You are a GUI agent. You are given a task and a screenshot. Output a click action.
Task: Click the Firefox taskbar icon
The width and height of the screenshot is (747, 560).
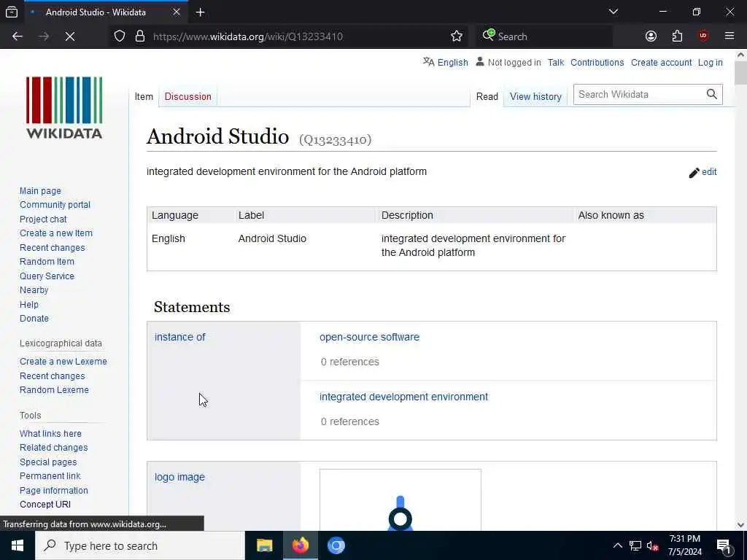coord(300,545)
